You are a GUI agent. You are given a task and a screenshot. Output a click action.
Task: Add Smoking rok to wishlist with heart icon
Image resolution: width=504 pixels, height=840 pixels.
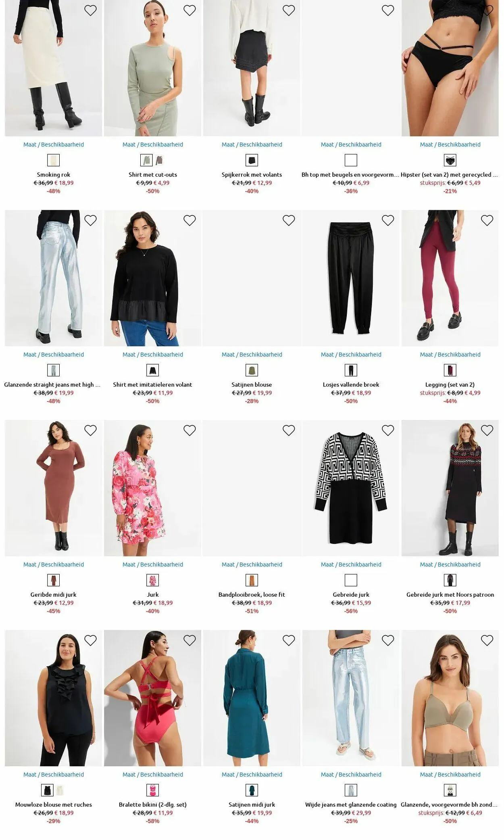coord(90,10)
